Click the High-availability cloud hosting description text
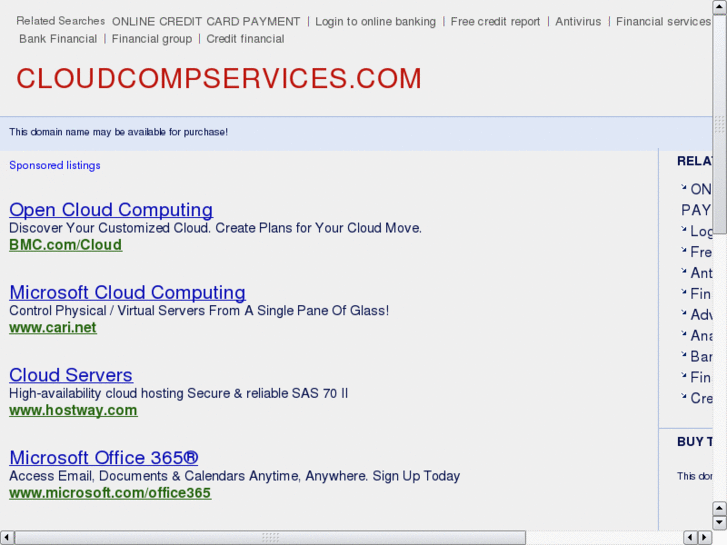Screen dimensions: 727x545 click(179, 393)
